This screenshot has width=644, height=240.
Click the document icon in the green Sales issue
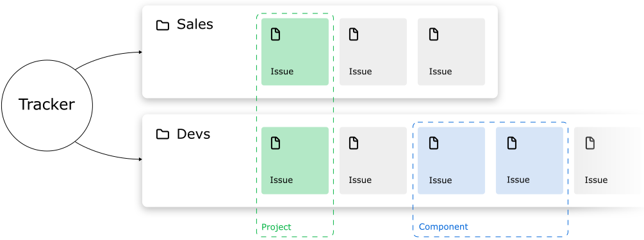[276, 35]
